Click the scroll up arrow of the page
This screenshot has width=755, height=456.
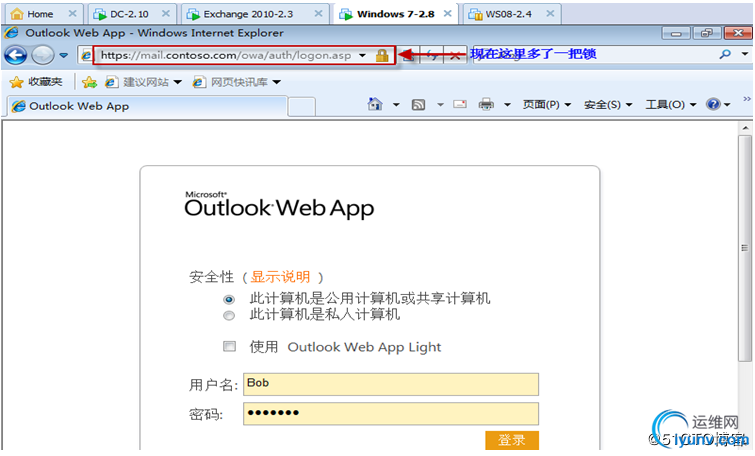pos(745,128)
